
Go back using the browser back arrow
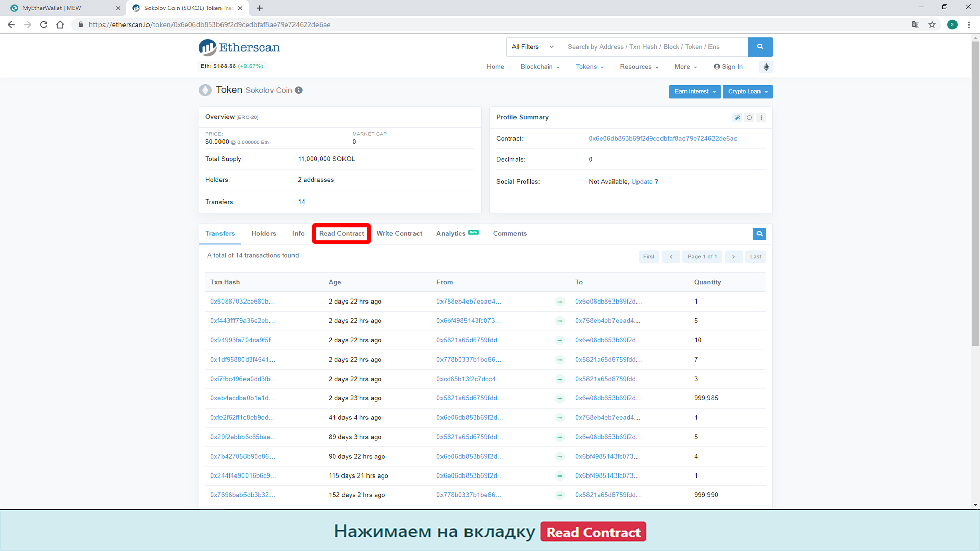tap(11, 24)
